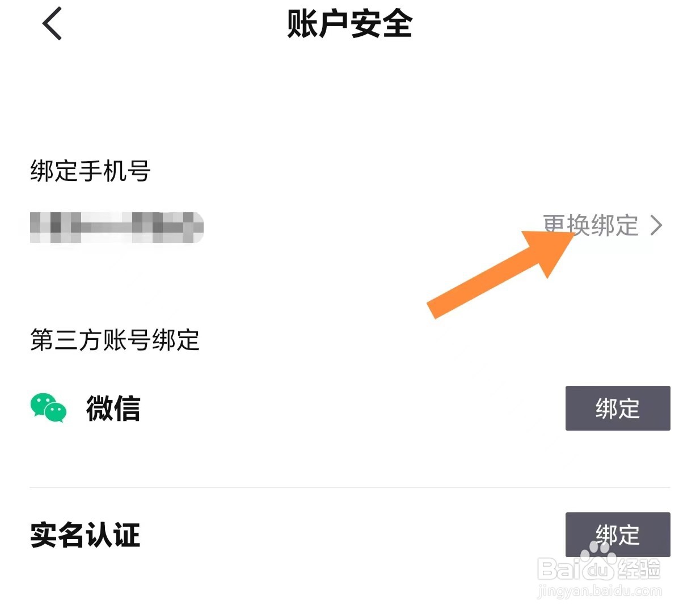The height and width of the screenshot is (615, 700).
Task: Open the jingyan.baidu.com watermark link
Action: [x=599, y=591]
